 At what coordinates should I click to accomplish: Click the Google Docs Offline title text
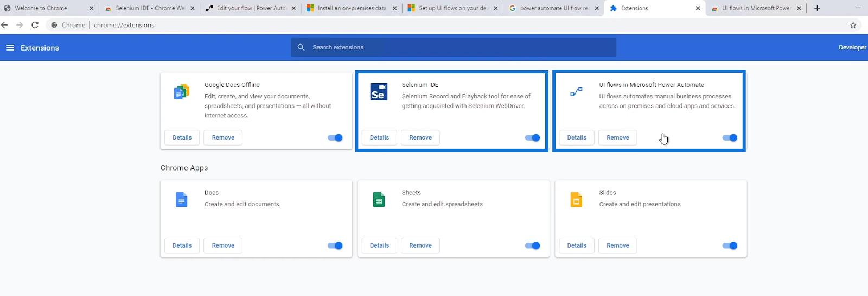pos(232,85)
